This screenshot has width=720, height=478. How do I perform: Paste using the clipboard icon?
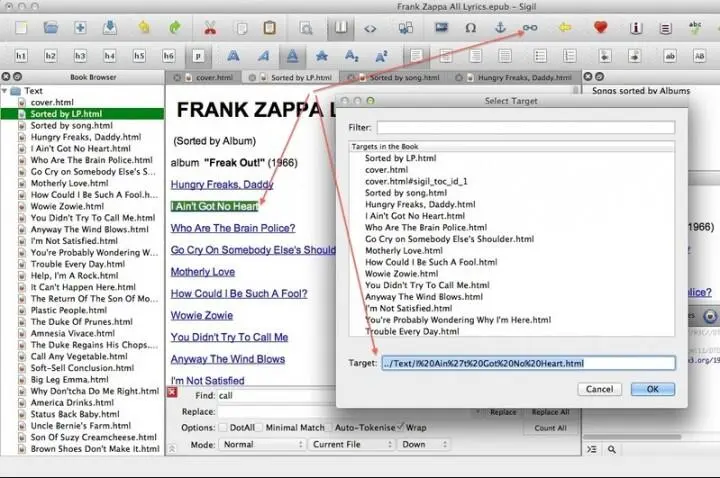pos(270,28)
